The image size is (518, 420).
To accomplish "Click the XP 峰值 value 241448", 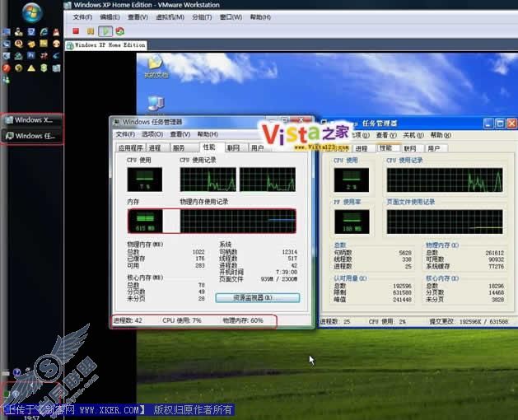I will coord(402,300).
